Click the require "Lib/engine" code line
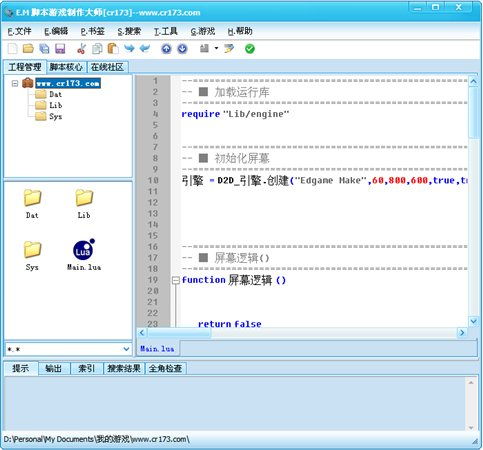 235,114
